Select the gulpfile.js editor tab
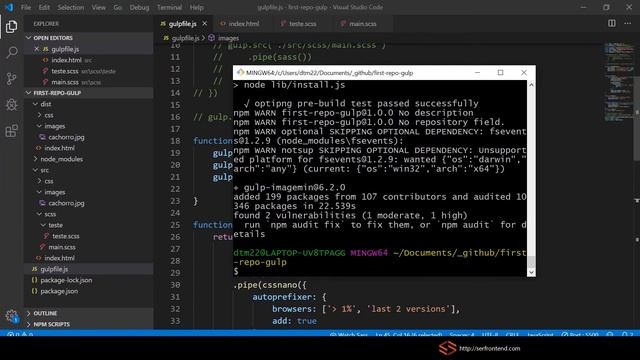This screenshot has height=360, width=640. click(x=182, y=24)
